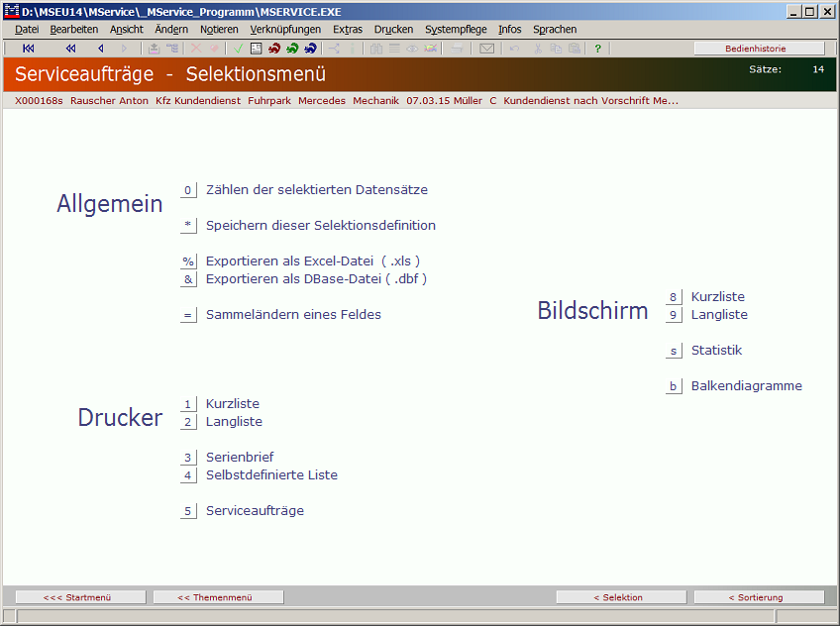Screen dimensions: 840x626
Task: Click the green checkmark toolbar icon
Action: (239, 49)
